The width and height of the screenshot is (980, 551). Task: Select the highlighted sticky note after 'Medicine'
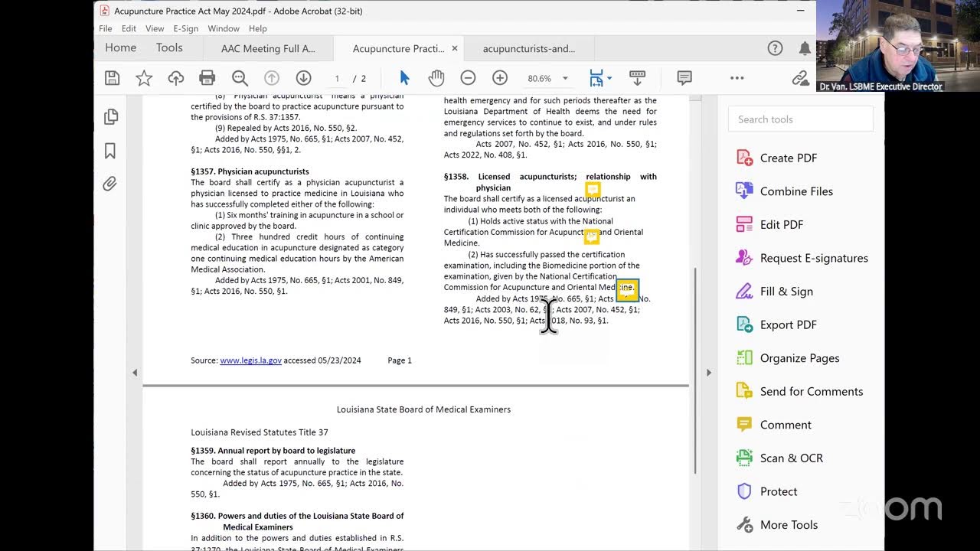627,290
